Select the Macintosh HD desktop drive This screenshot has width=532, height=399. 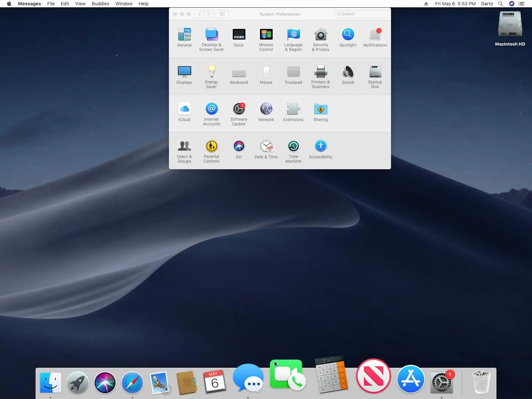510,29
